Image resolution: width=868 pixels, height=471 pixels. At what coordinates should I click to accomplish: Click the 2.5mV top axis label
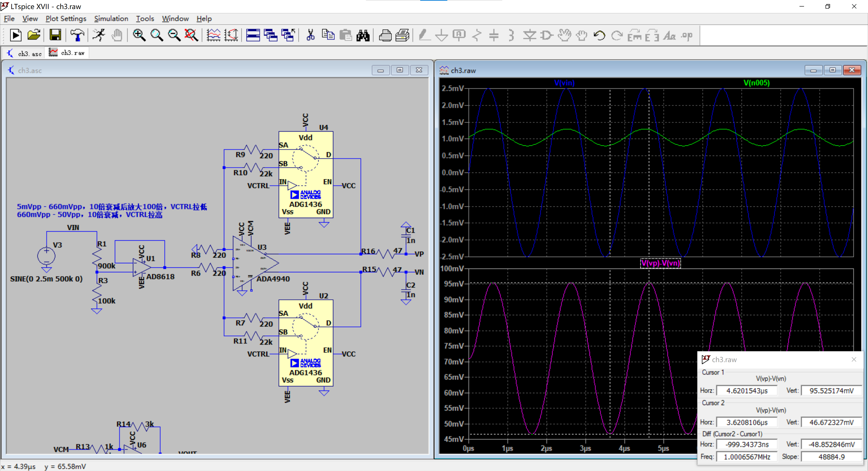point(453,88)
